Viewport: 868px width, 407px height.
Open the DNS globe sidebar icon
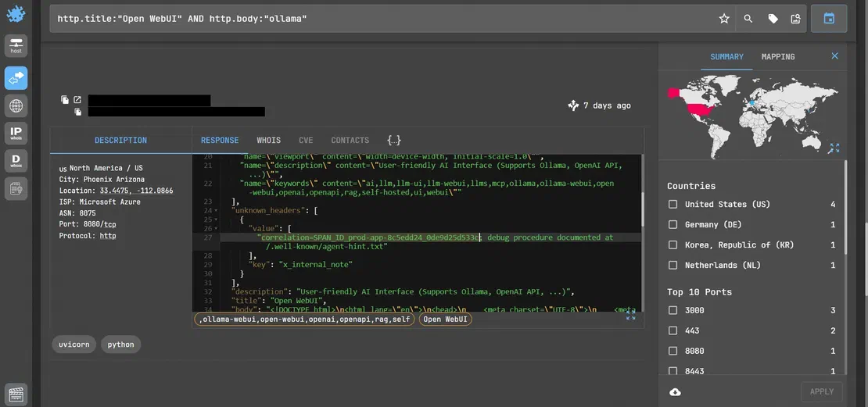click(16, 105)
